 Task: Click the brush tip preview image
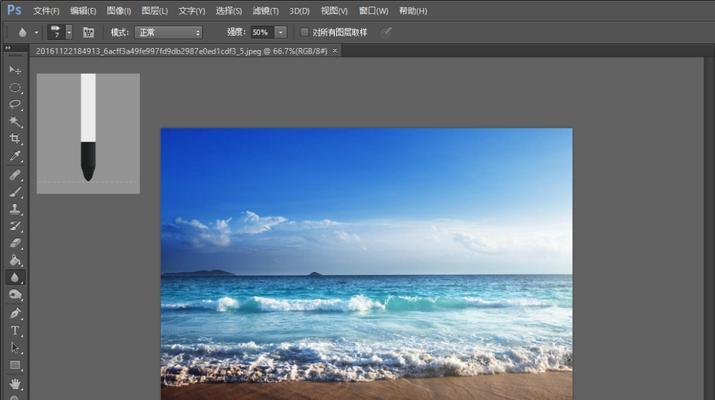88,133
